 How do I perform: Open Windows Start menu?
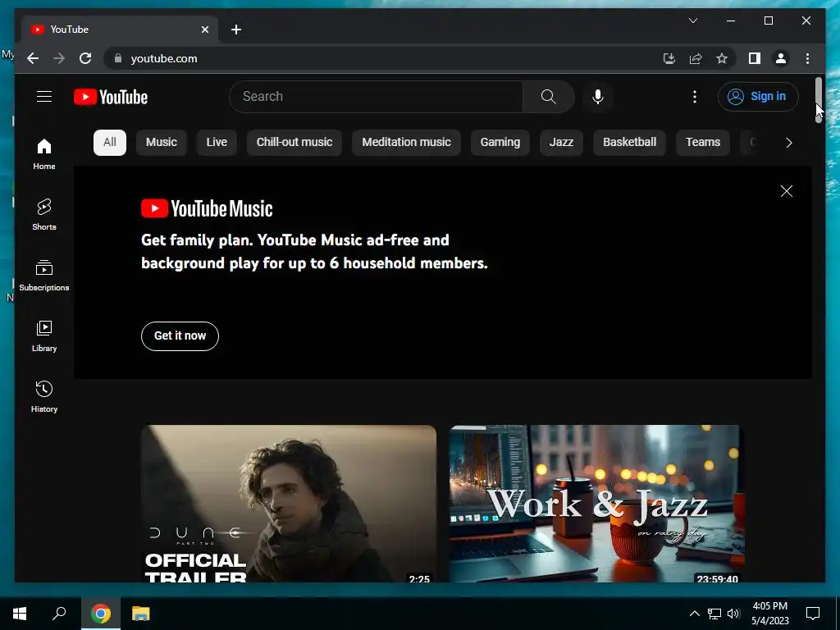pyautogui.click(x=20, y=614)
